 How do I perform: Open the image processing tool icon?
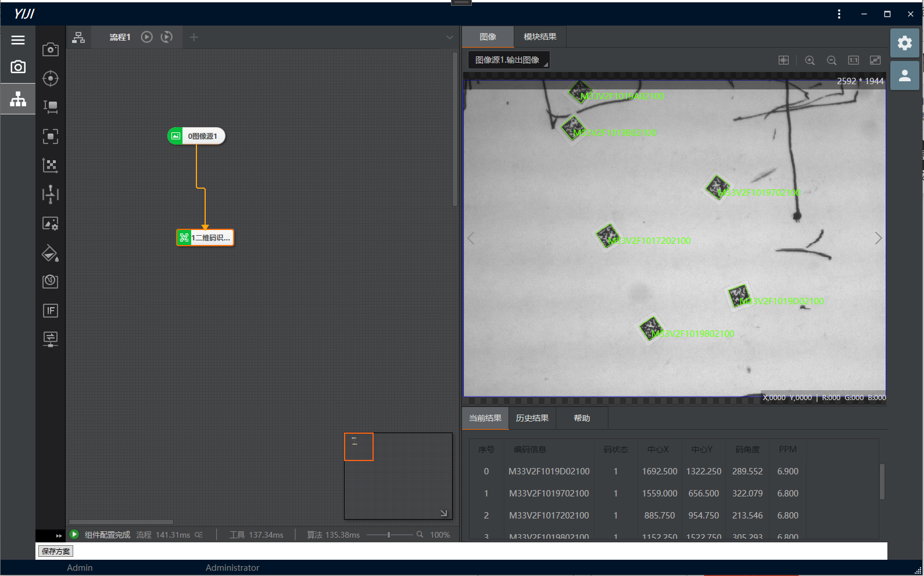51,224
